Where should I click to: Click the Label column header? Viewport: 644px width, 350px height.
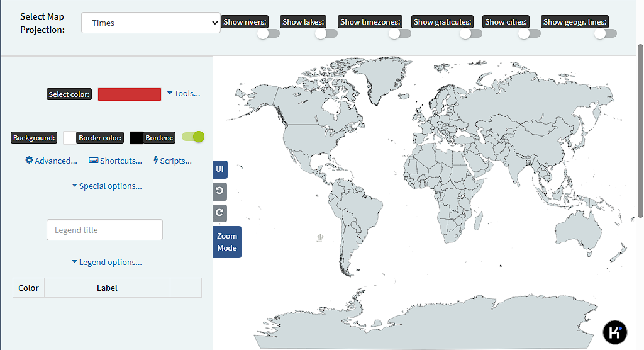click(x=107, y=288)
